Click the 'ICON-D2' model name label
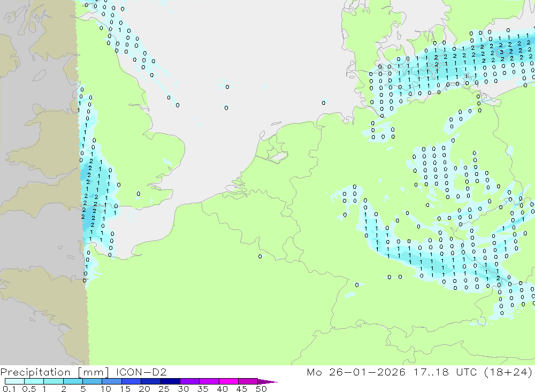The width and height of the screenshot is (535, 392). (141, 372)
